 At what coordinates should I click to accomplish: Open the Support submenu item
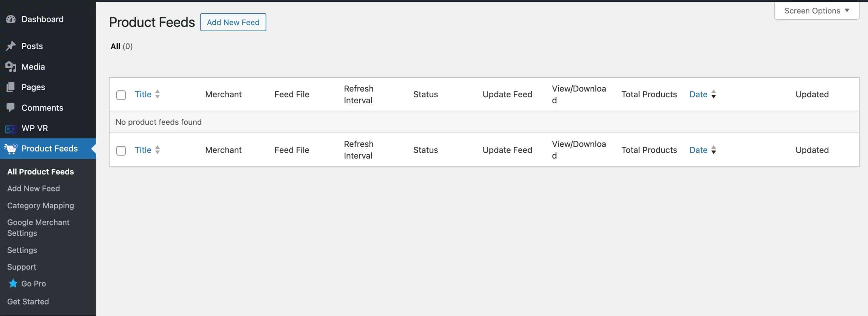pyautogui.click(x=22, y=267)
